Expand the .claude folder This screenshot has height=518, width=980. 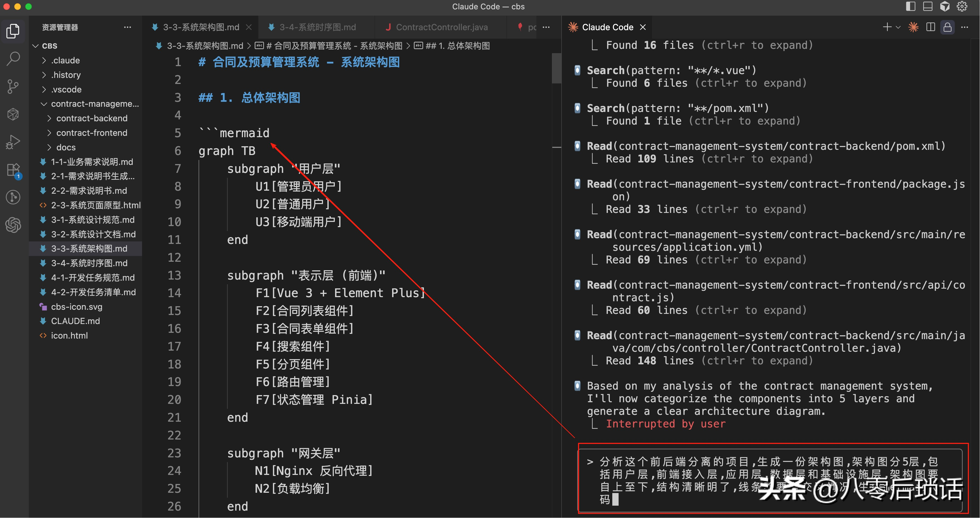click(44, 60)
